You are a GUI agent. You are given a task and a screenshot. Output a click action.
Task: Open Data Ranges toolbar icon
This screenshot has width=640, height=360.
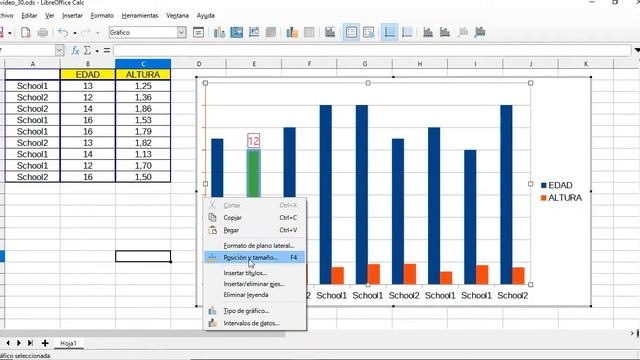tap(292, 32)
